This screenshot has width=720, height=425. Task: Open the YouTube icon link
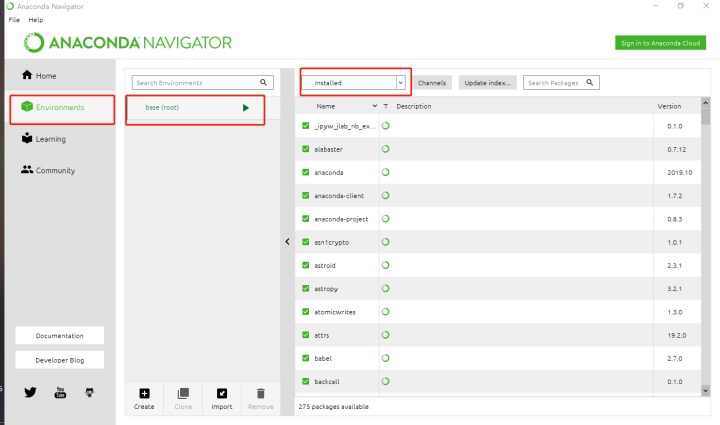tap(60, 392)
